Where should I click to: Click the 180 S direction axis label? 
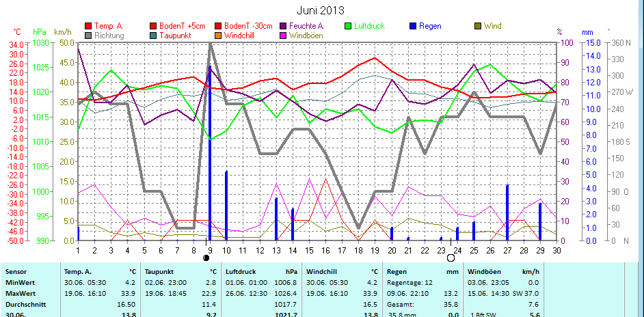[621, 141]
